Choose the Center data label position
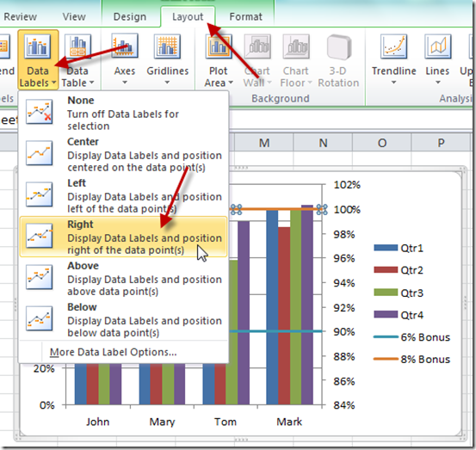The image size is (476, 450). point(123,154)
